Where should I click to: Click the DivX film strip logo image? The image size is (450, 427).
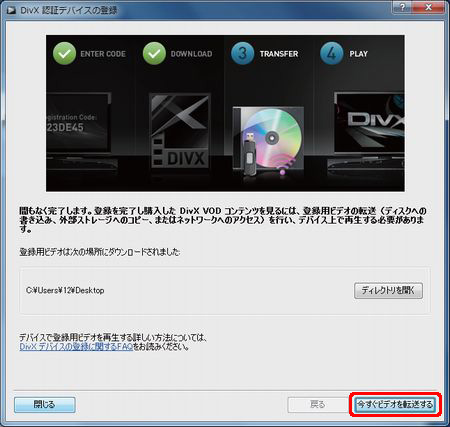180,131
